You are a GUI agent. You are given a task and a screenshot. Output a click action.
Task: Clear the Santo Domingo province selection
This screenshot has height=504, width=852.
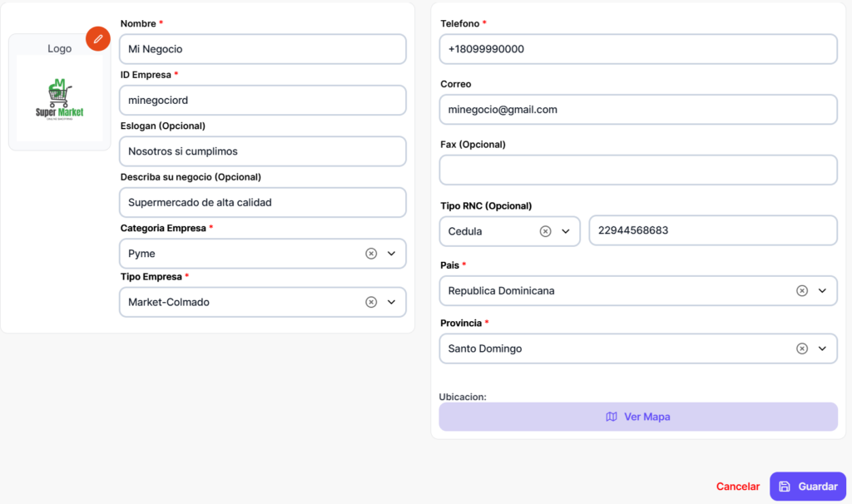click(x=801, y=348)
